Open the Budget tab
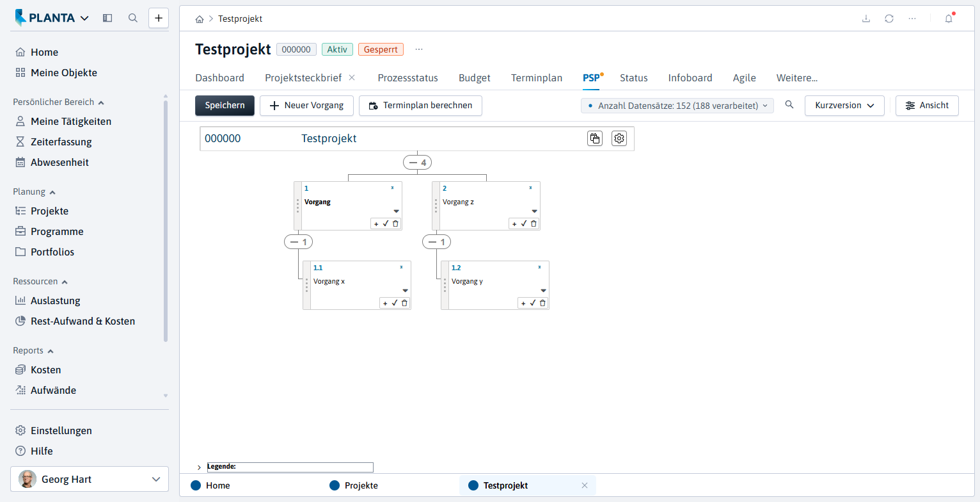The image size is (980, 502). click(475, 78)
